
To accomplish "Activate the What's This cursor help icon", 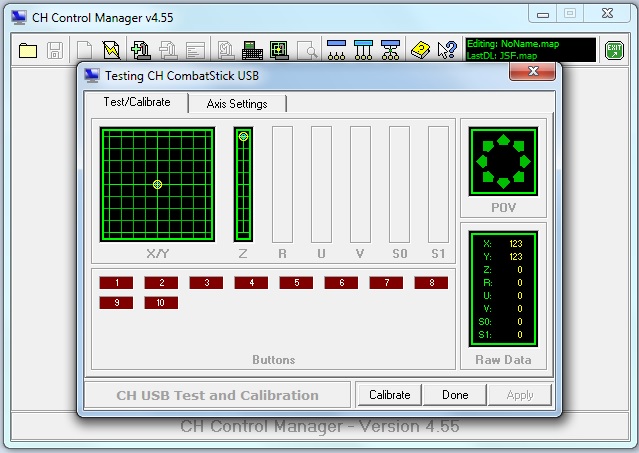I will pos(447,50).
